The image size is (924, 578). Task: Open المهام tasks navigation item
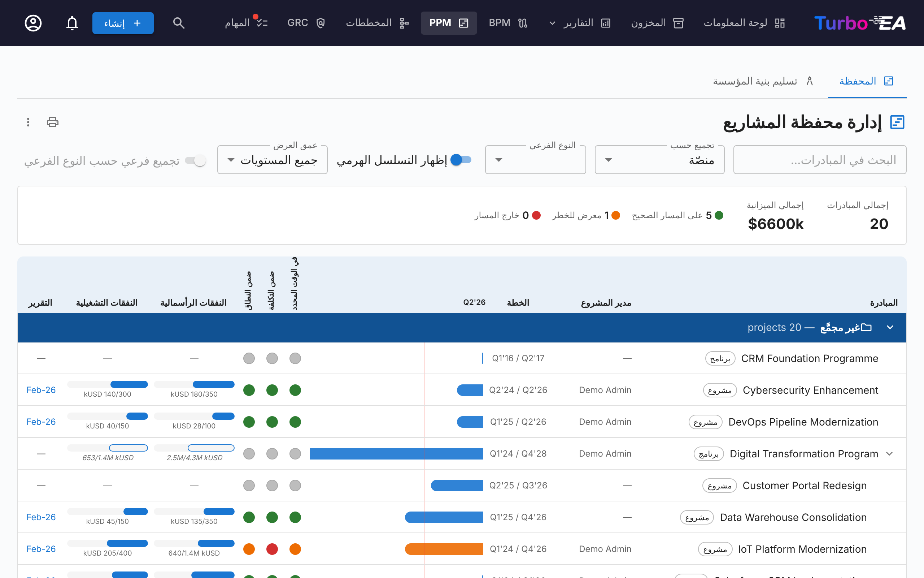tap(246, 23)
